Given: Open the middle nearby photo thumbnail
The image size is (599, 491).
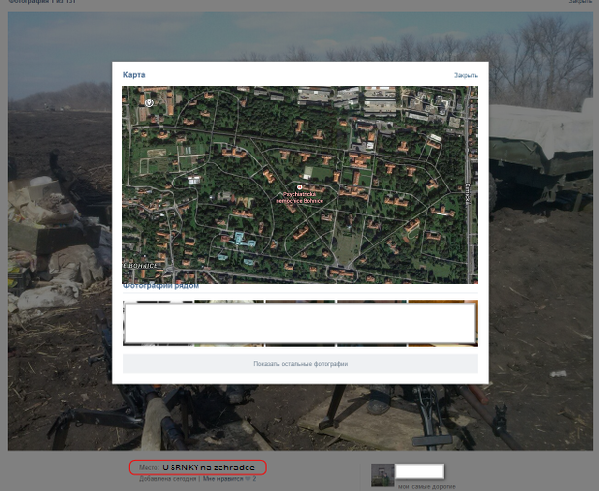Looking at the screenshot, I should tap(300, 323).
